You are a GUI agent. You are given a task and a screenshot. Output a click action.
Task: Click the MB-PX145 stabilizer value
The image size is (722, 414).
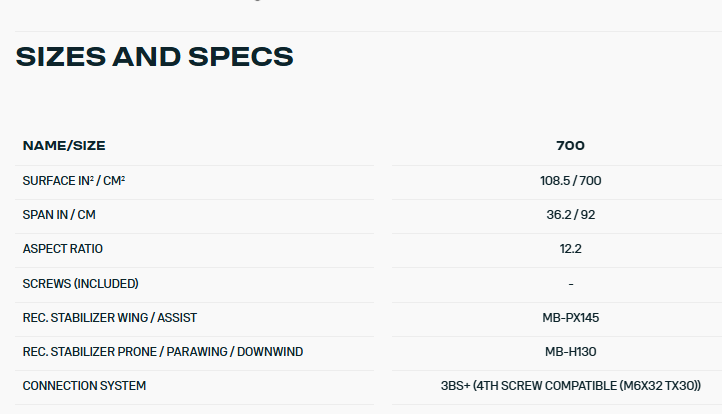(571, 318)
